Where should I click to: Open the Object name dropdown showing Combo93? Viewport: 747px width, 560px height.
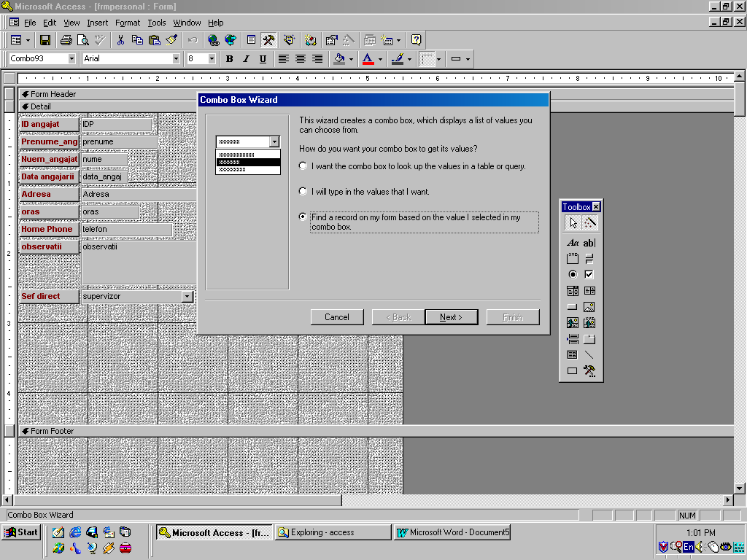pyautogui.click(x=71, y=59)
